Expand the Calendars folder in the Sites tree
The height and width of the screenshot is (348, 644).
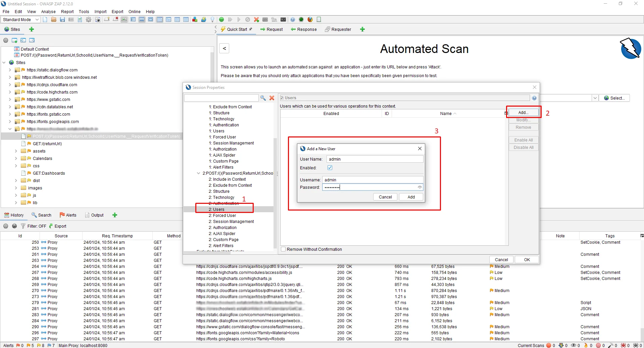tap(15, 158)
